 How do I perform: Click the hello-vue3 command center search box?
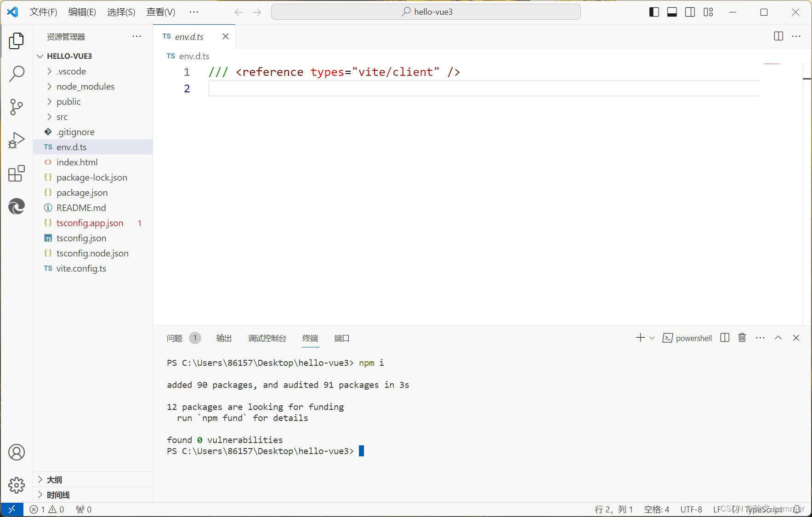coord(426,12)
